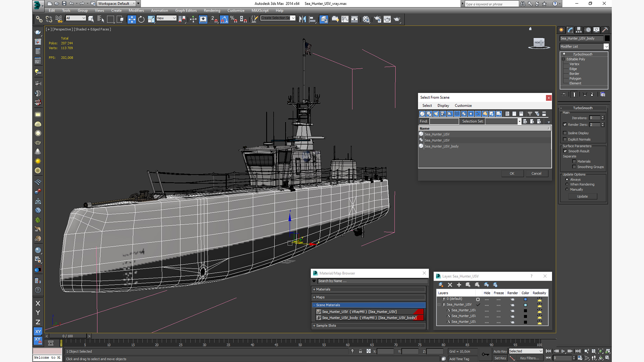Open the selection filter All dropdown
Image resolution: width=644 pixels, height=362 pixels.
click(x=76, y=18)
